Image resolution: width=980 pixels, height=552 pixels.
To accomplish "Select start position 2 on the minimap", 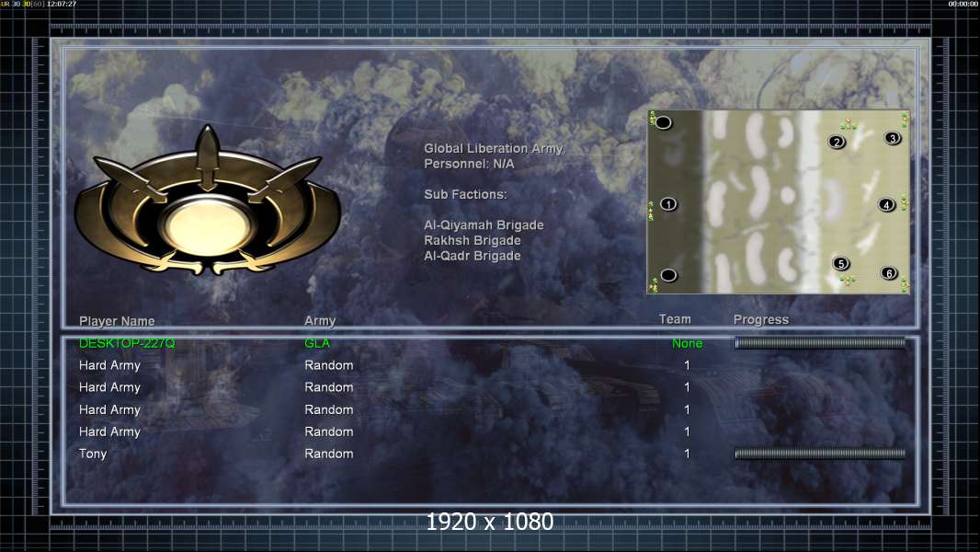I will [x=837, y=142].
